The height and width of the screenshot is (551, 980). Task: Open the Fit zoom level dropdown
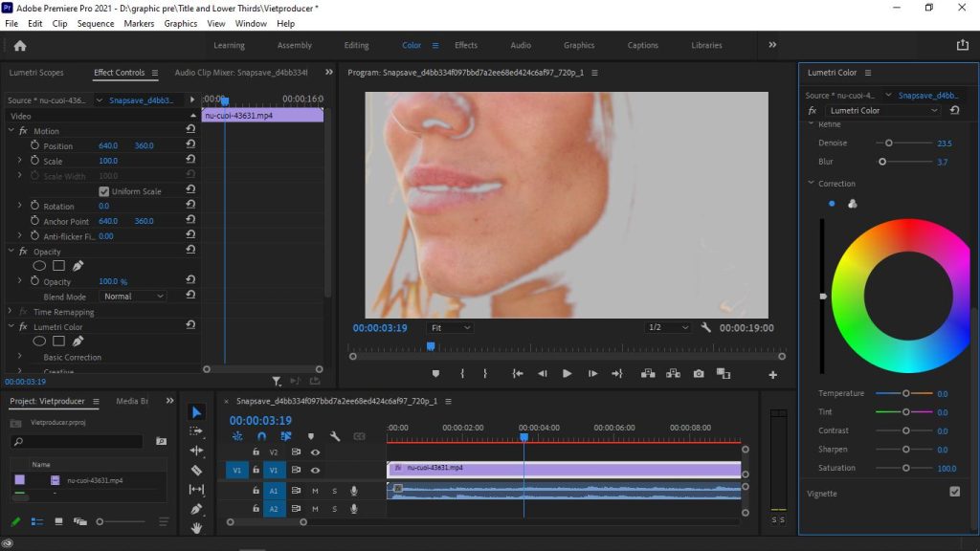tap(449, 328)
